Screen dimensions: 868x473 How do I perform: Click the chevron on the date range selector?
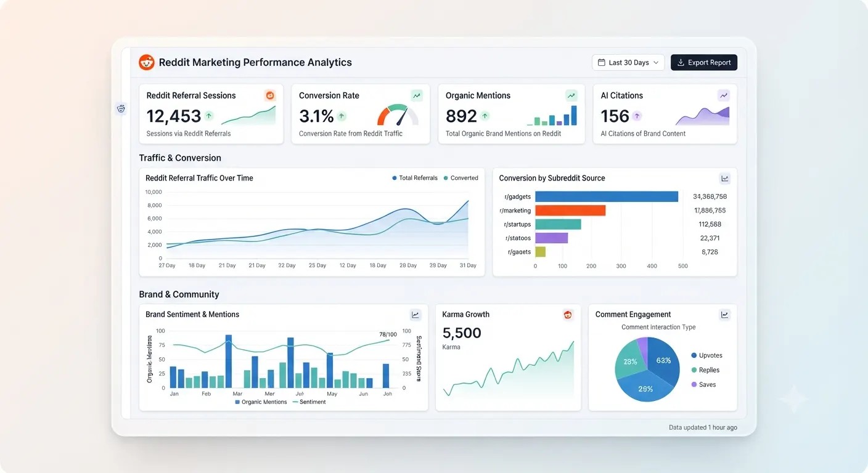click(656, 63)
